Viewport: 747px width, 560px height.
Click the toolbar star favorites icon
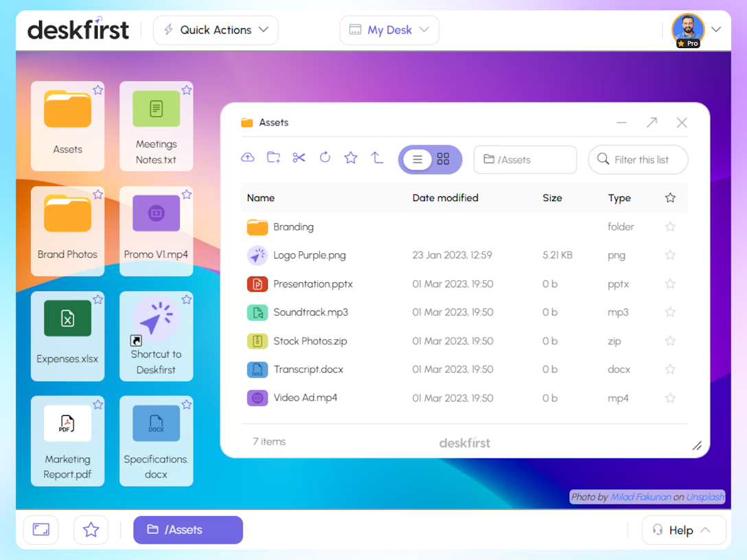coord(351,158)
